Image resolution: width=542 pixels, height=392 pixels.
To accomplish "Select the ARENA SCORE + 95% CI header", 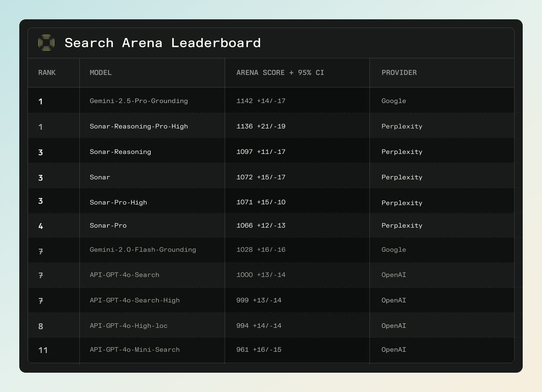I will tap(280, 73).
